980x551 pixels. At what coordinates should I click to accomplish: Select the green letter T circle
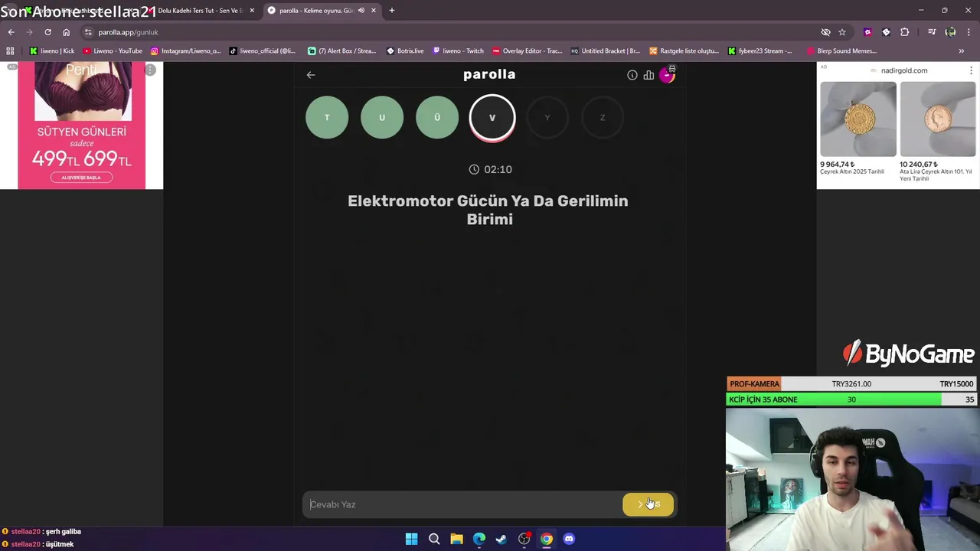point(327,117)
